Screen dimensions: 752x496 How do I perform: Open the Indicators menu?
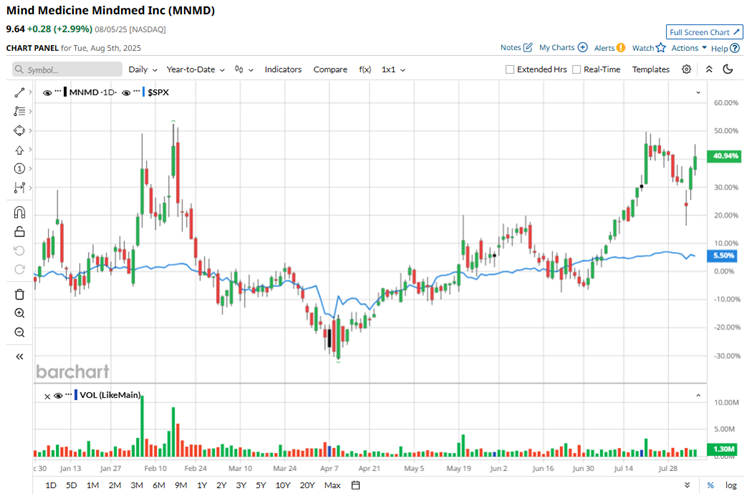tap(283, 70)
